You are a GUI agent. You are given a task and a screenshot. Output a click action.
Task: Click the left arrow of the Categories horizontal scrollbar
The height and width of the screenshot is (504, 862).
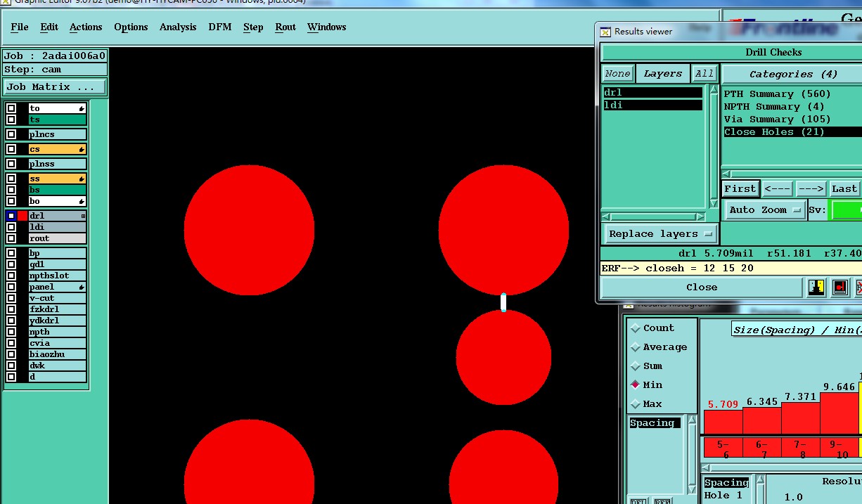pyautogui.click(x=727, y=174)
